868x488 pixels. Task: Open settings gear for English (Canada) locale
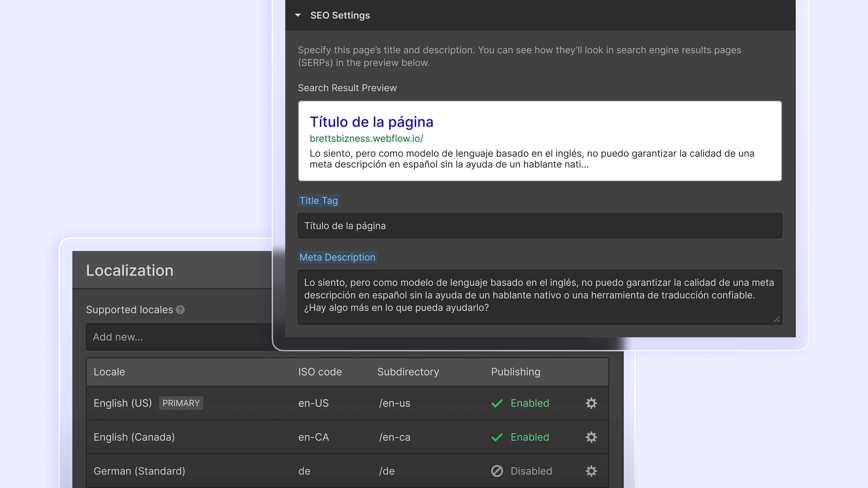591,437
